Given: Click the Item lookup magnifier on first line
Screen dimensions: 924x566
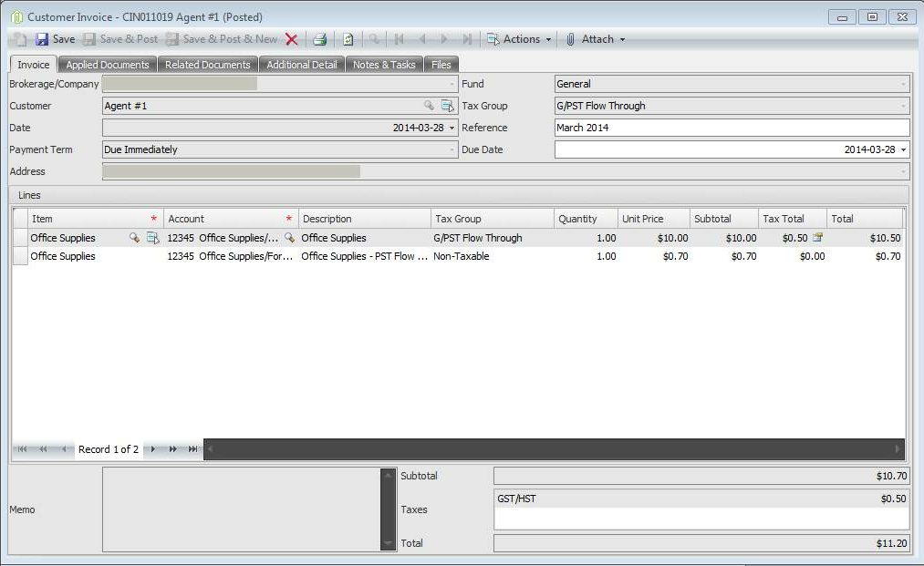Looking at the screenshot, I should (133, 238).
